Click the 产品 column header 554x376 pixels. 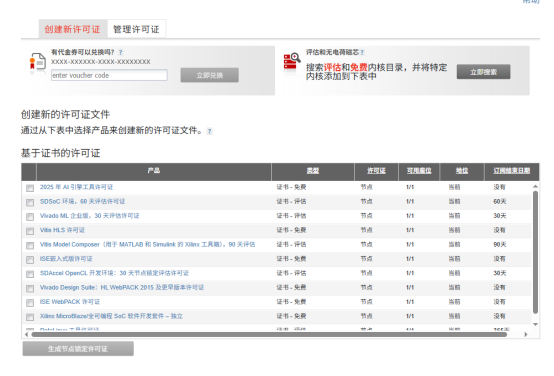coord(154,171)
